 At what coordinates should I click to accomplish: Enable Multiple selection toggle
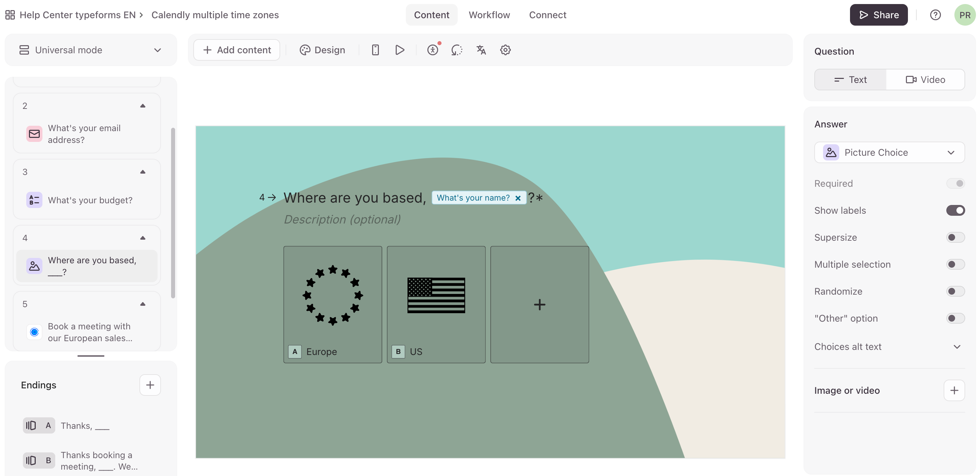(x=955, y=264)
